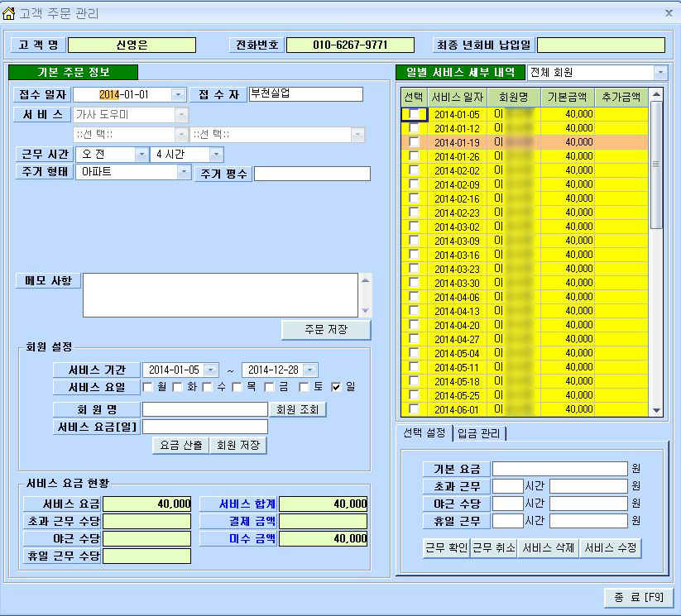Viewport: 681px width, 616px height.
Task: Click the 요금 산출 button
Action: click(181, 446)
